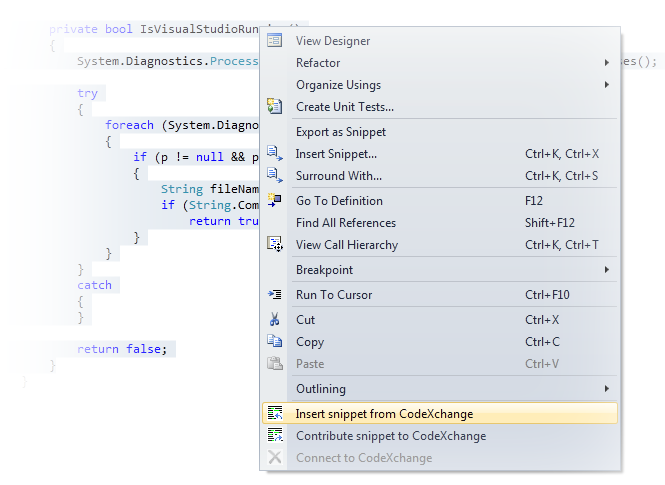Click the View Call Hierarchy icon
This screenshot has width=665, height=485.
(275, 245)
